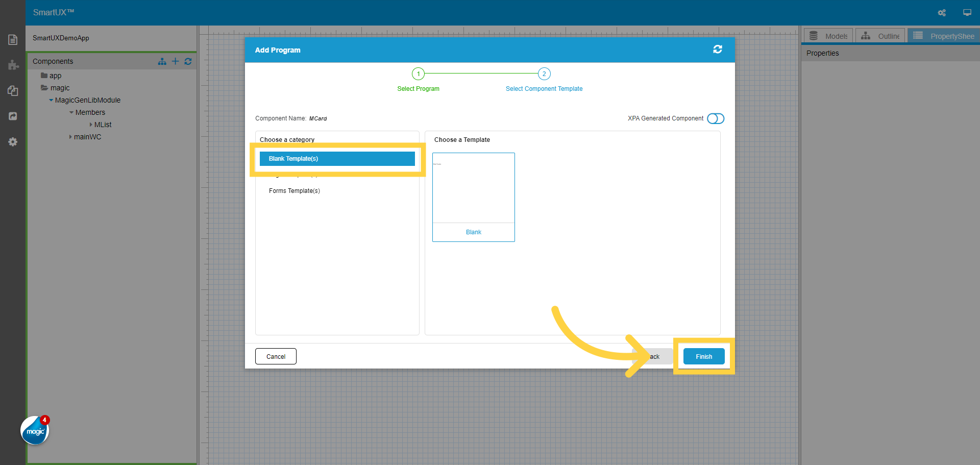Click the hierarchy tree icon in Components panel
The height and width of the screenshot is (465, 980).
pos(162,61)
